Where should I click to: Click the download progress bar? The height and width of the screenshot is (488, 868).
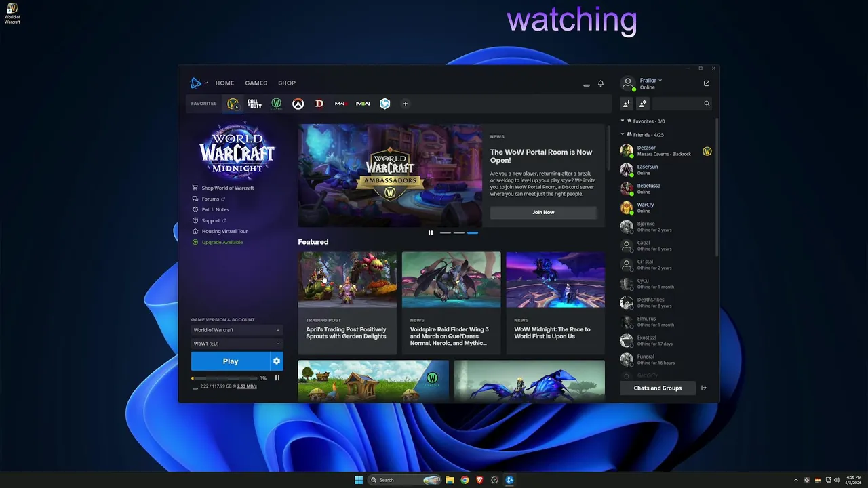[225, 378]
